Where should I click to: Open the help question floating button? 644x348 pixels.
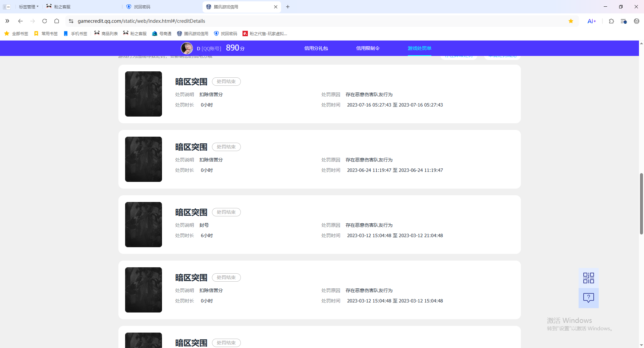(589, 298)
